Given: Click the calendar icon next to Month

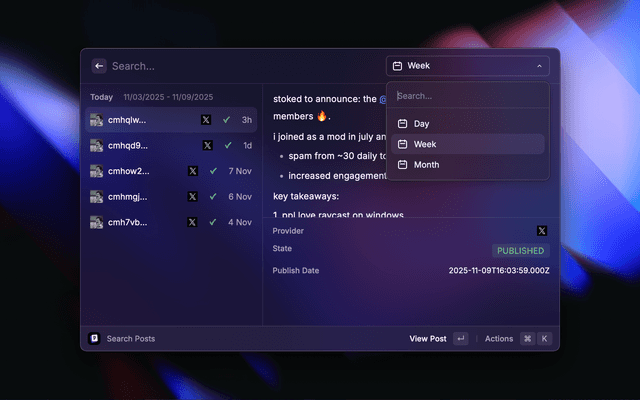Looking at the screenshot, I should (x=402, y=165).
